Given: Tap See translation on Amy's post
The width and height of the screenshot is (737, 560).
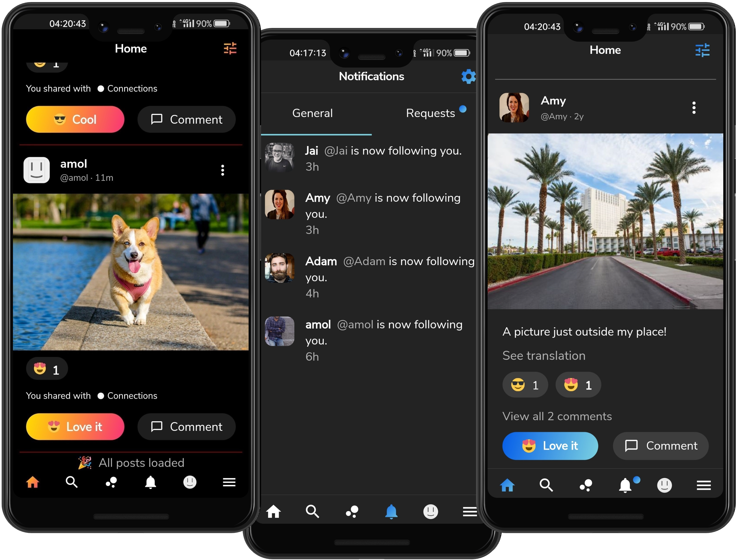Looking at the screenshot, I should click(544, 356).
